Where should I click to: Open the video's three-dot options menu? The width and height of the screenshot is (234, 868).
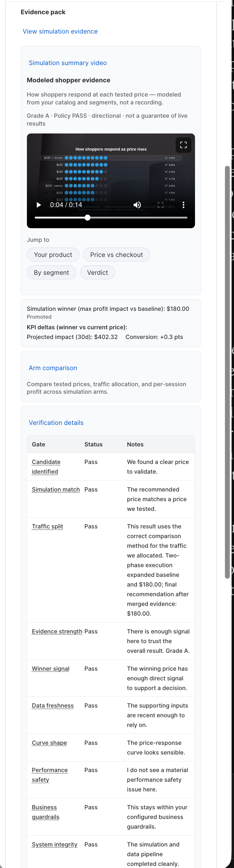(x=184, y=205)
